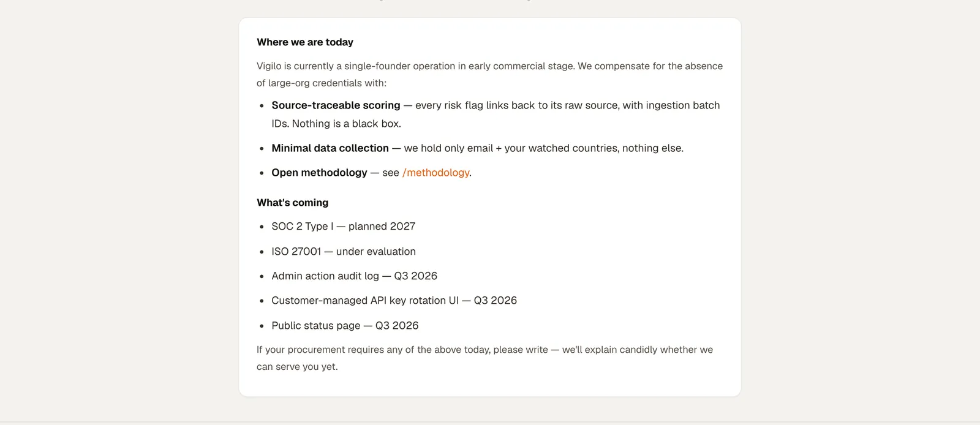Viewport: 980px width, 425px height.
Task: Click the 'Open methodology' bold text
Action: coord(319,173)
